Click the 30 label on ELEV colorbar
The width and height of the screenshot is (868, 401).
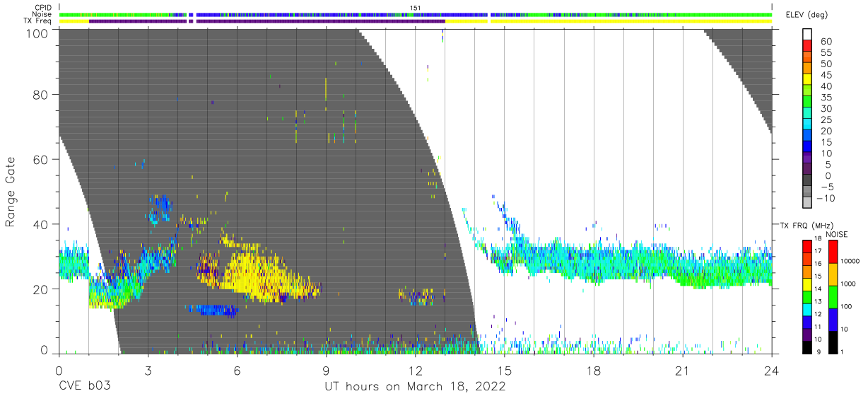[x=826, y=109]
